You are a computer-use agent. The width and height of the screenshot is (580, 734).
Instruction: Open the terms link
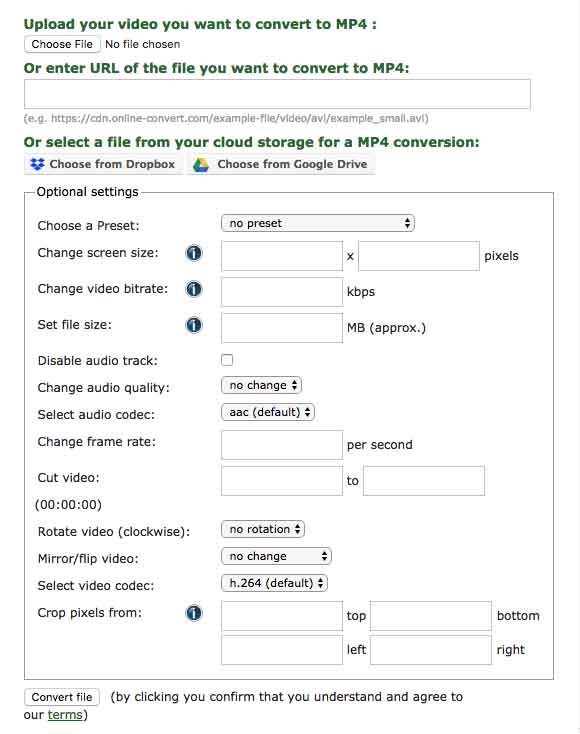[x=65, y=715]
